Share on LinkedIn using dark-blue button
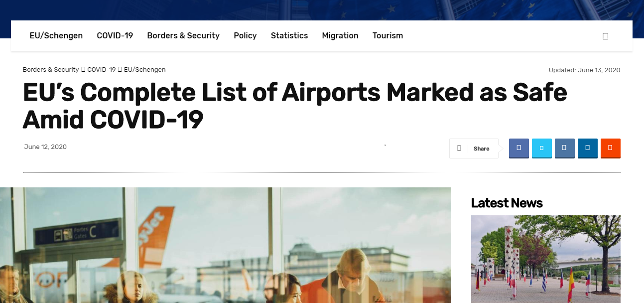 click(x=587, y=148)
